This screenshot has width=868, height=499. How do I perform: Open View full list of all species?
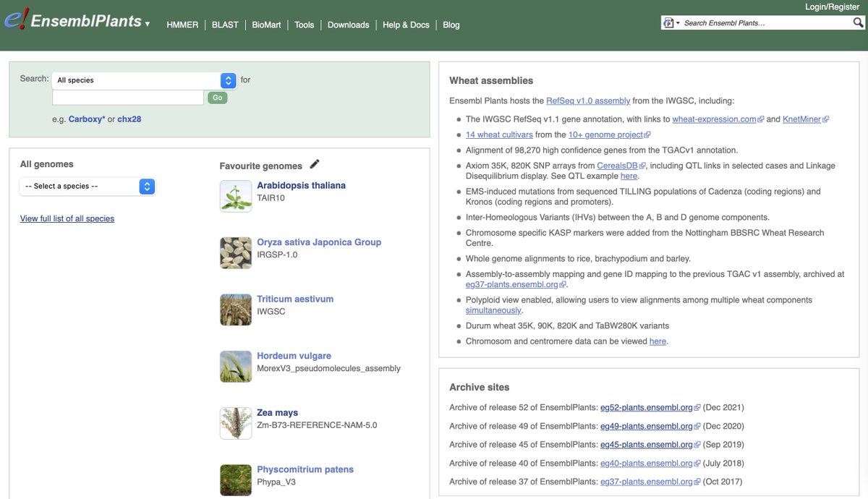click(67, 218)
